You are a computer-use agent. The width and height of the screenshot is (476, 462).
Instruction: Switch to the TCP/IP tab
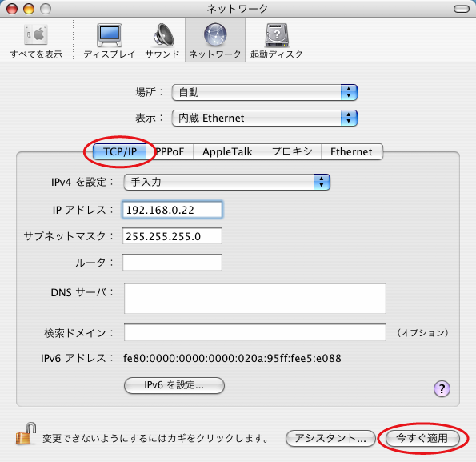coord(120,151)
